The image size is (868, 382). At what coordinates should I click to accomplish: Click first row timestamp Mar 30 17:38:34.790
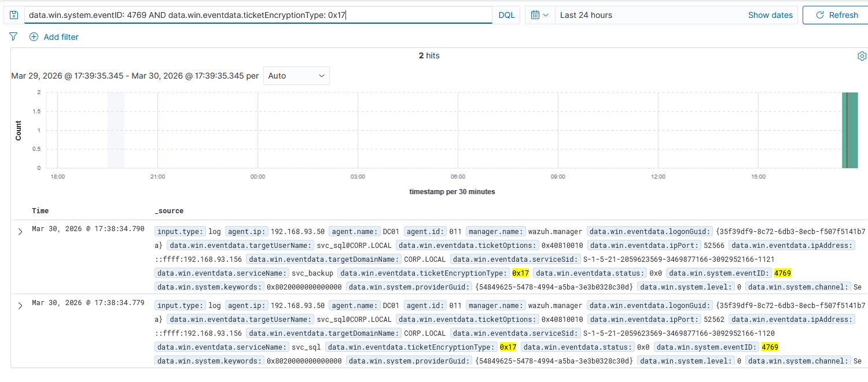pyautogui.click(x=88, y=229)
